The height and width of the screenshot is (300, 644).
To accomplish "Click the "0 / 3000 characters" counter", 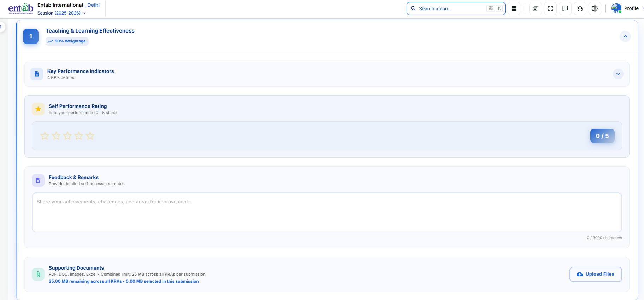I will click(604, 238).
